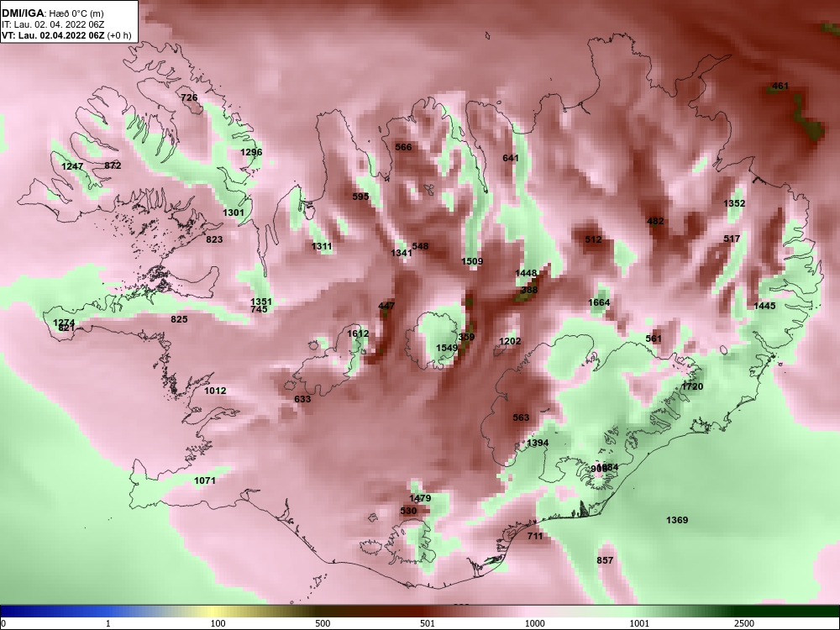Click the 857 offshore value
The height and width of the screenshot is (630, 840).
(605, 560)
